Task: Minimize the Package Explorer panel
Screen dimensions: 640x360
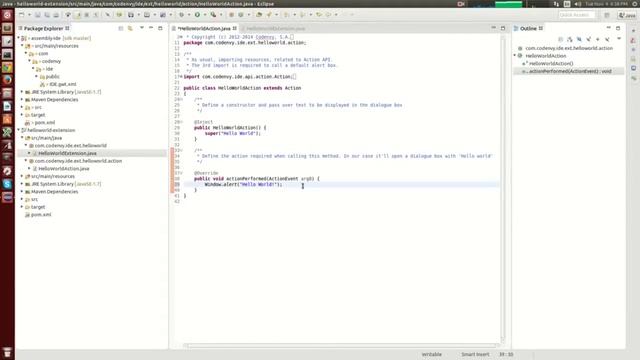Action: 151,28
